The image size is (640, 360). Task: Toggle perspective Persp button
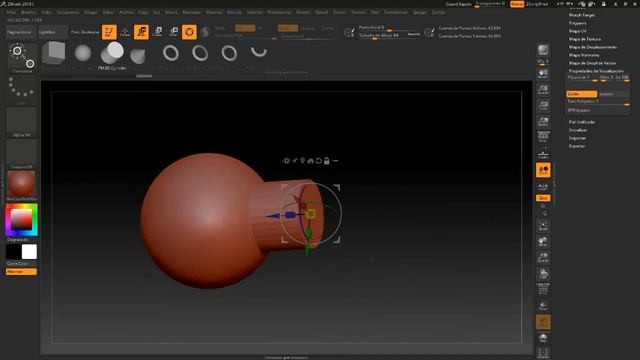point(543,137)
